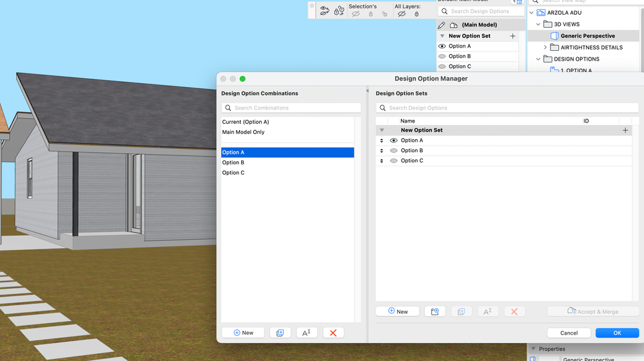Collapse the ARZOLA ADU tree node

coord(531,13)
